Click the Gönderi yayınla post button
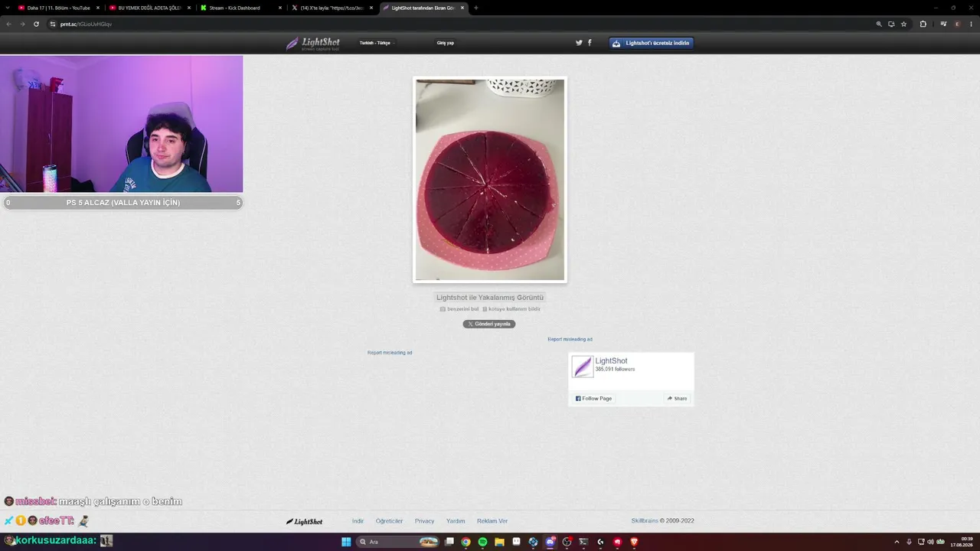980x551 pixels. pyautogui.click(x=489, y=324)
